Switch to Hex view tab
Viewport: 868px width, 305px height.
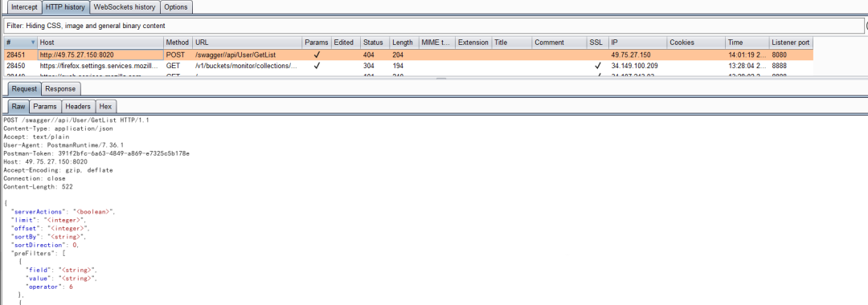pos(105,107)
